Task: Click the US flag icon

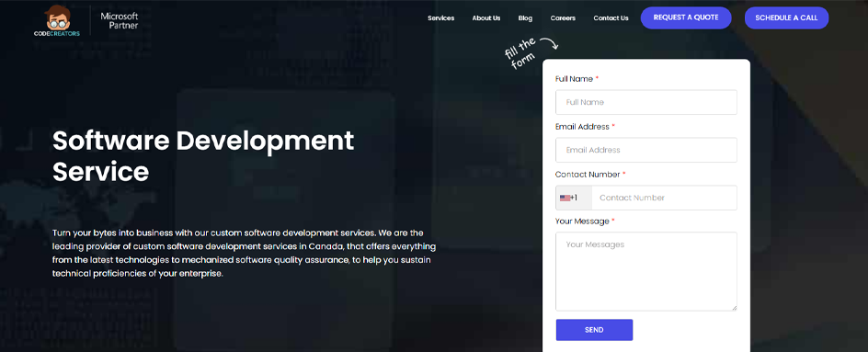Action: coord(565,198)
